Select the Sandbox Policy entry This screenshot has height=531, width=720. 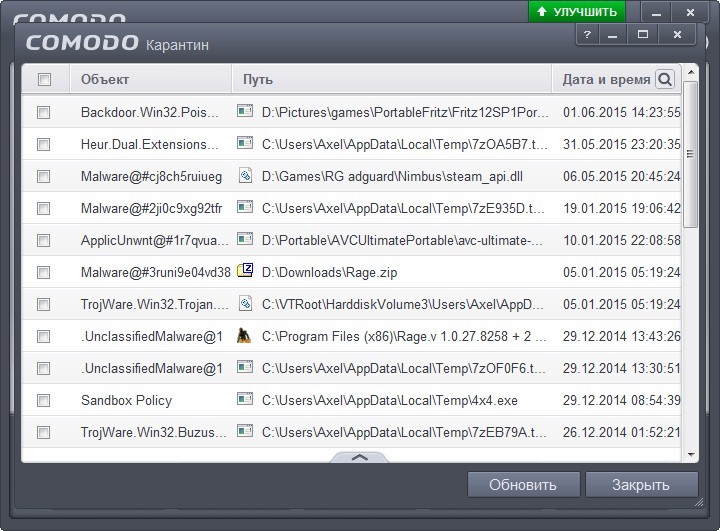pyautogui.click(x=126, y=401)
